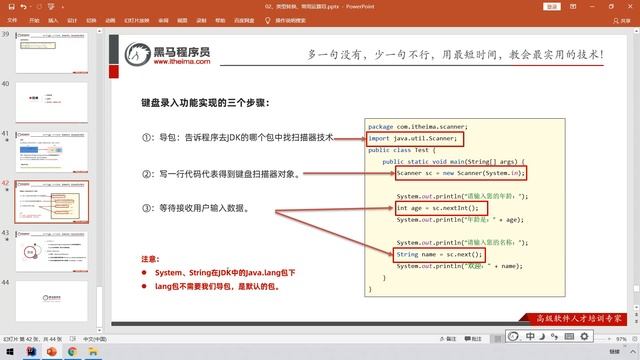Click the www.itheima.com URL on the slide
Screen dimensions: 640x360
pyautogui.click(x=182, y=62)
